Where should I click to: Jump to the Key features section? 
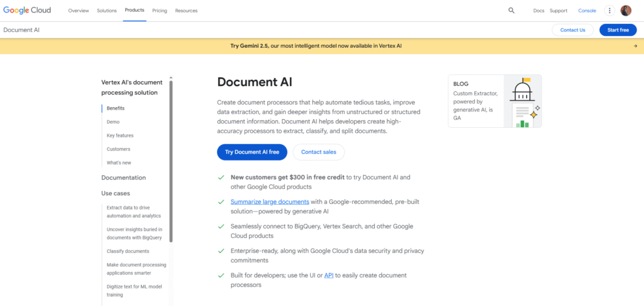pyautogui.click(x=120, y=135)
